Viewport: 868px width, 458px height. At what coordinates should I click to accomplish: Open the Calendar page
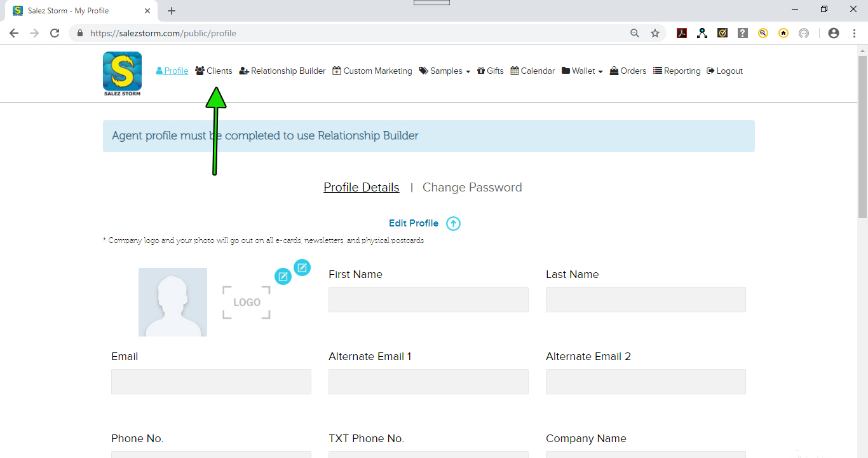pyautogui.click(x=532, y=71)
